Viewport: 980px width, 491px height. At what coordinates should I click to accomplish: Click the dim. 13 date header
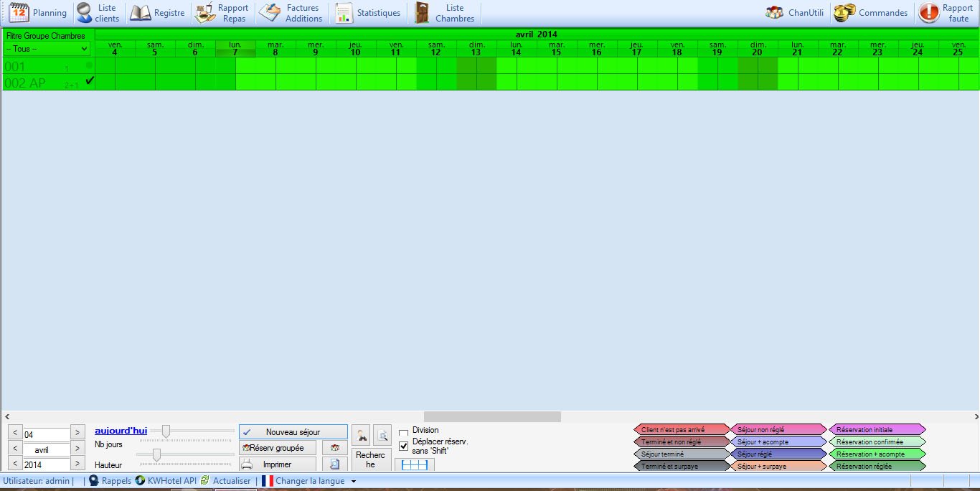(476, 49)
